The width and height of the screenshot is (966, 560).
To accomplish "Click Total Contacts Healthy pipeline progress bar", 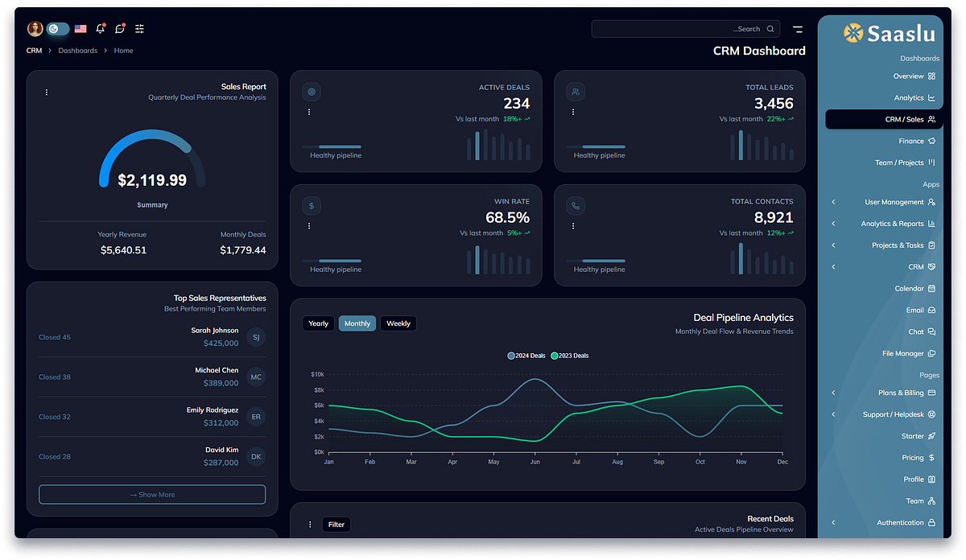I will point(596,261).
